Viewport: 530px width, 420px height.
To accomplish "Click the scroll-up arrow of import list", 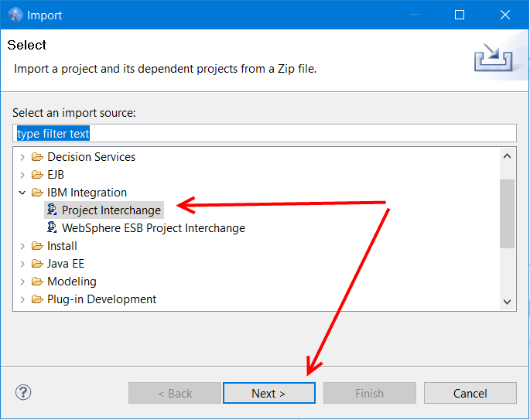I will pos(508,155).
